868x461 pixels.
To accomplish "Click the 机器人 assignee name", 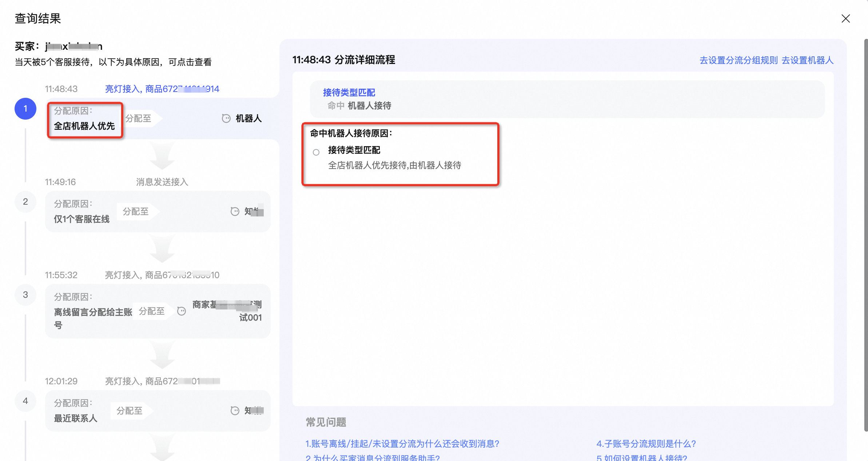I will coord(248,119).
